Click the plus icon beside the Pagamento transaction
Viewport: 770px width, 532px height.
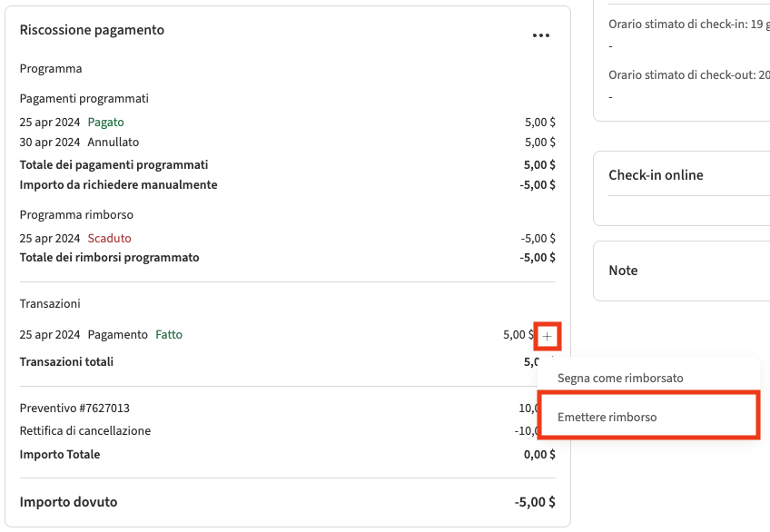click(x=547, y=336)
